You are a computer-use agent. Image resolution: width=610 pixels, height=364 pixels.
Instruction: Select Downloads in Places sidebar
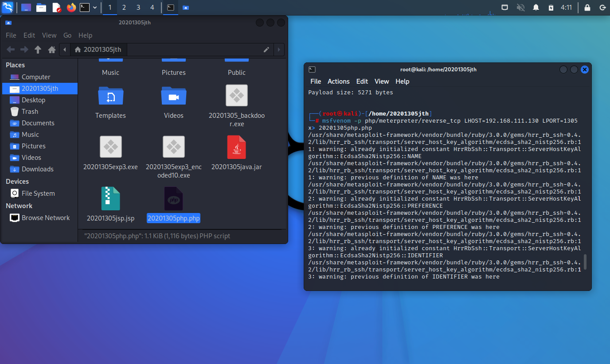(x=40, y=169)
